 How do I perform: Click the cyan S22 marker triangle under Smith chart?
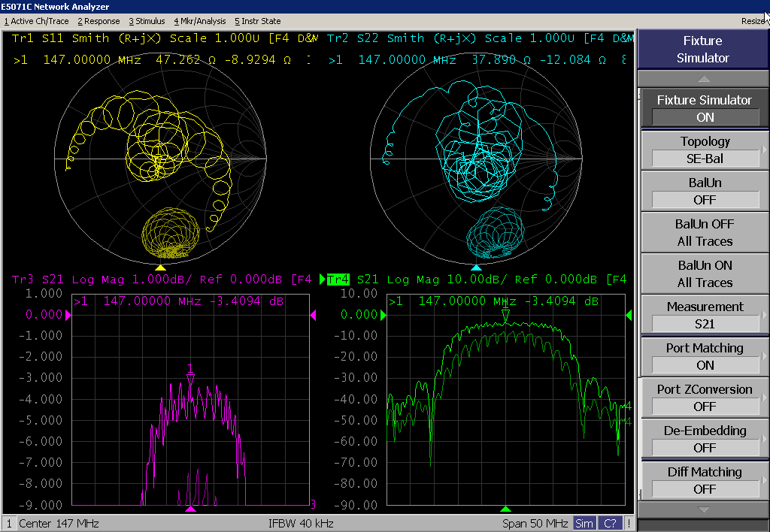(x=475, y=268)
